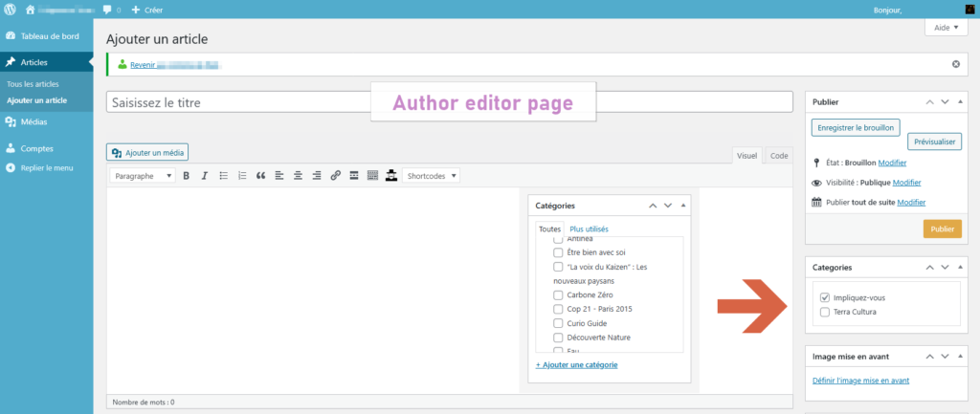The height and width of the screenshot is (414, 980).
Task: Open the Paragraphe format dropdown
Action: pyautogui.click(x=143, y=176)
